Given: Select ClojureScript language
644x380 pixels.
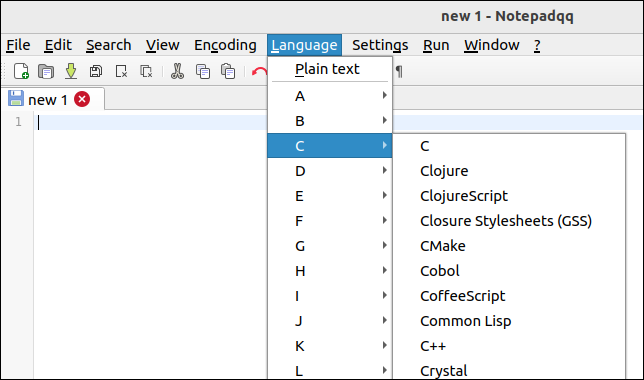Looking at the screenshot, I should tap(509, 196).
